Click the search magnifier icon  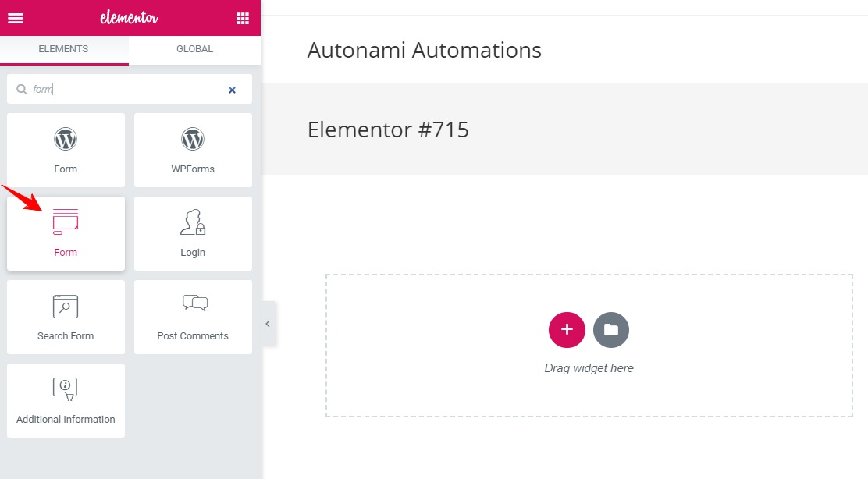coord(21,89)
